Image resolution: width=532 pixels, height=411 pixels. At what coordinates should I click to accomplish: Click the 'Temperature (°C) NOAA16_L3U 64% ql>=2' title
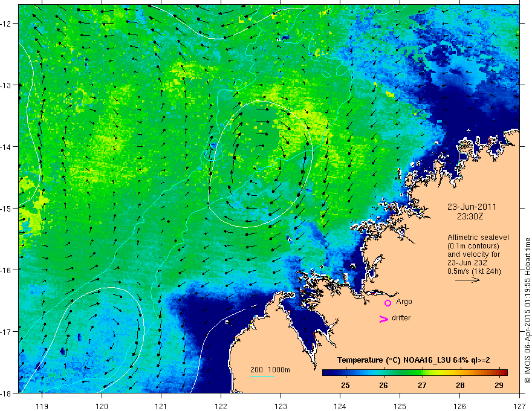[x=414, y=360]
